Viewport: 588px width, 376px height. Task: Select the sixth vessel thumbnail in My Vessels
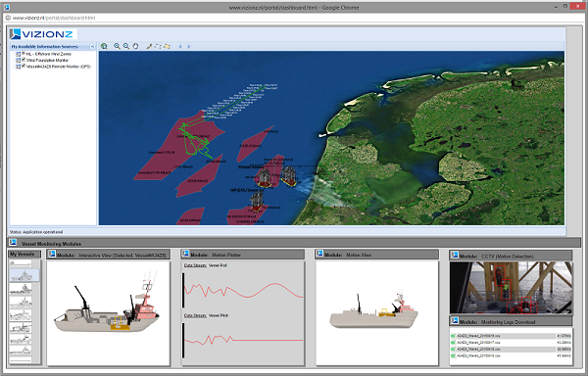(21, 328)
